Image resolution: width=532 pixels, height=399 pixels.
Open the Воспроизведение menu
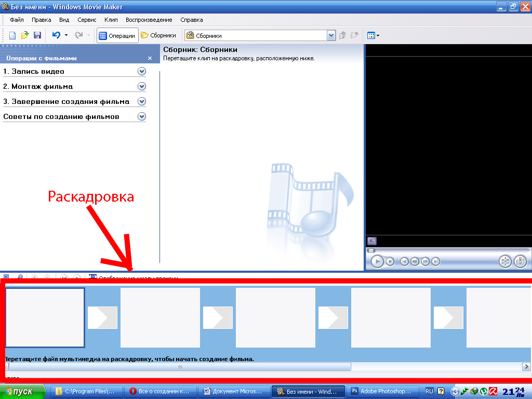149,20
